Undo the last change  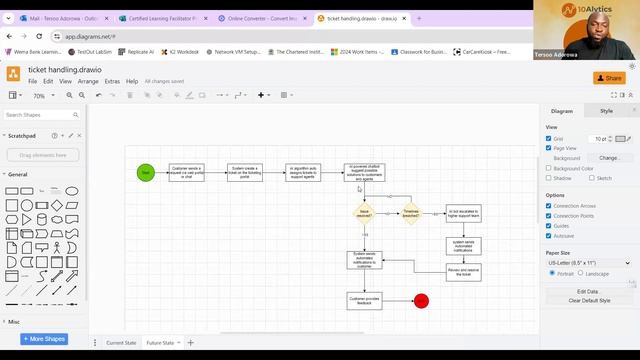coord(99,95)
